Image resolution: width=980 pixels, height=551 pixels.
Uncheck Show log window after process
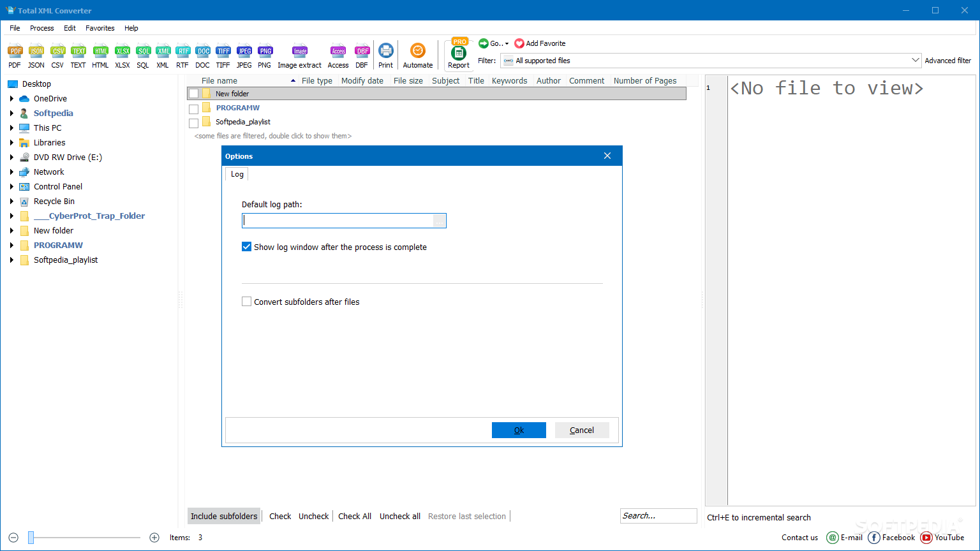247,247
